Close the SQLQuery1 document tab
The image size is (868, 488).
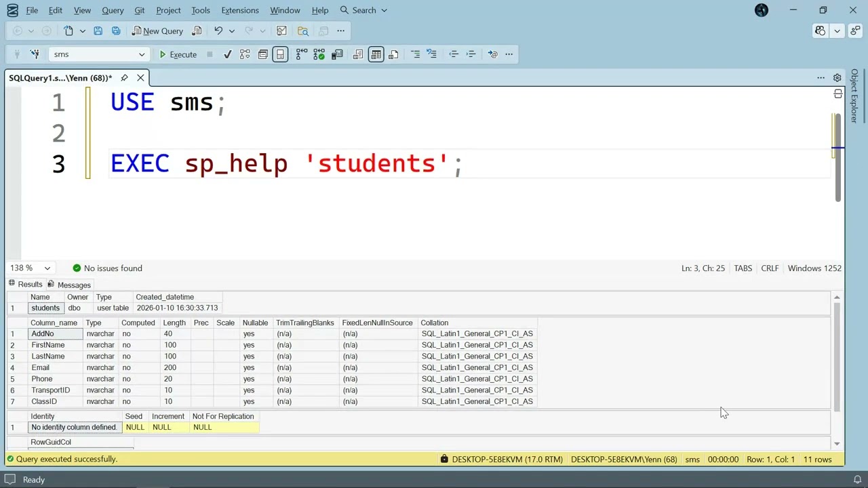click(140, 78)
